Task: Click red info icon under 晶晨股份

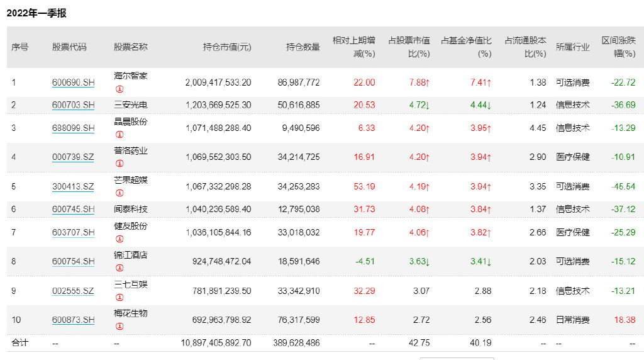Action: (119, 135)
